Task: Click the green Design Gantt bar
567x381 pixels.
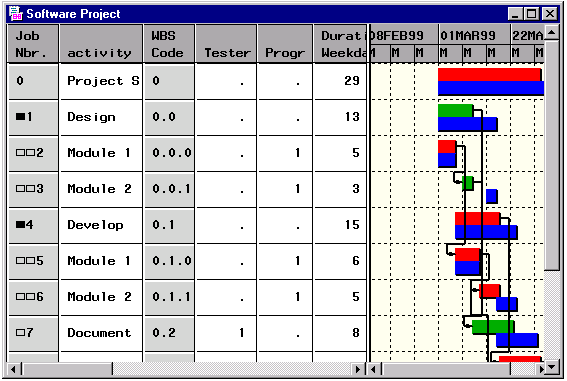Action: pyautogui.click(x=456, y=111)
